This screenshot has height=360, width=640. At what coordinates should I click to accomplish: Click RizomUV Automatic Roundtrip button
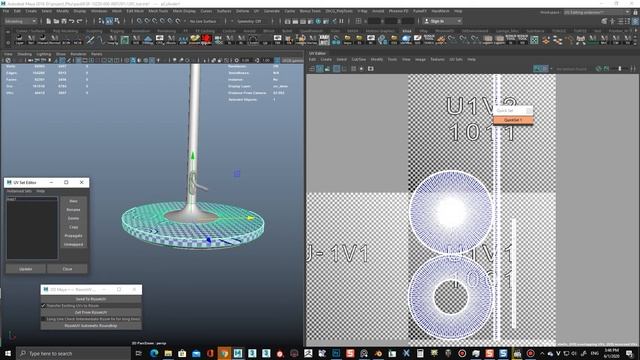(91, 326)
